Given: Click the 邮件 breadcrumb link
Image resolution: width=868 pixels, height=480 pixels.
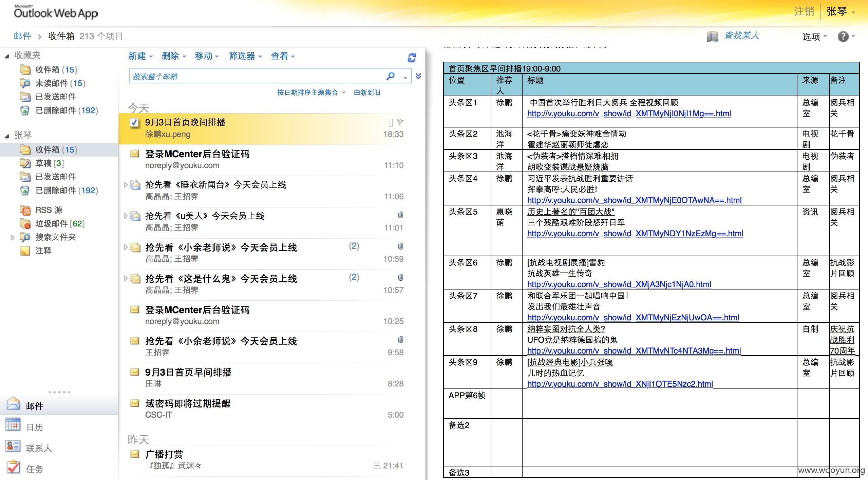Looking at the screenshot, I should (x=22, y=36).
